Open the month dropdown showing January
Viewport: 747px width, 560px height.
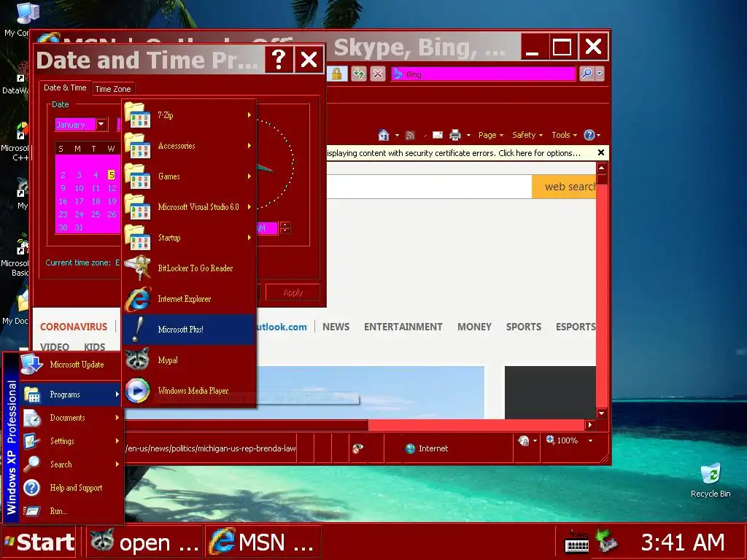point(101,124)
